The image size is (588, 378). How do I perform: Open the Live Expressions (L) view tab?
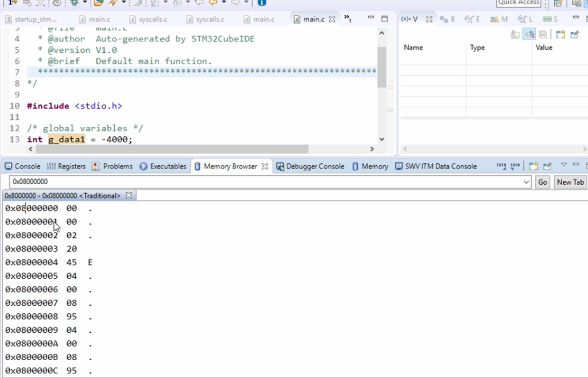[525, 19]
